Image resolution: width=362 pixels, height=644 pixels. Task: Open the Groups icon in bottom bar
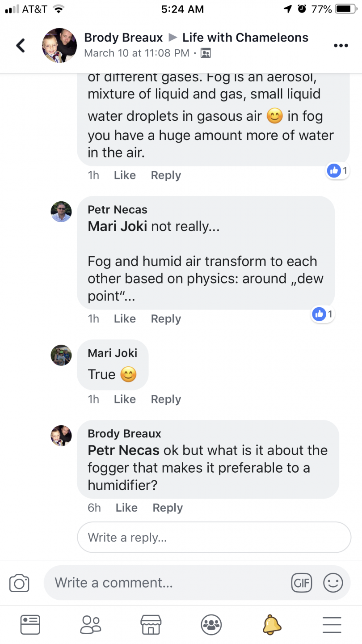pyautogui.click(x=211, y=624)
